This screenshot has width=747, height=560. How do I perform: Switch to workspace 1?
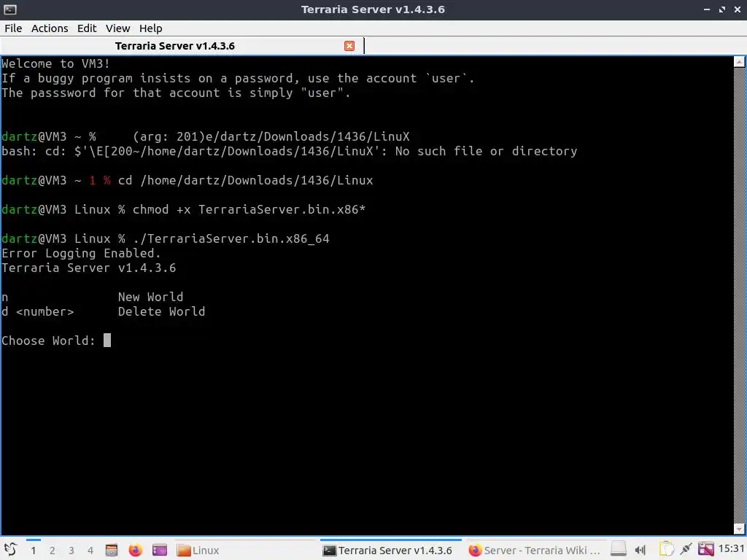click(x=34, y=551)
